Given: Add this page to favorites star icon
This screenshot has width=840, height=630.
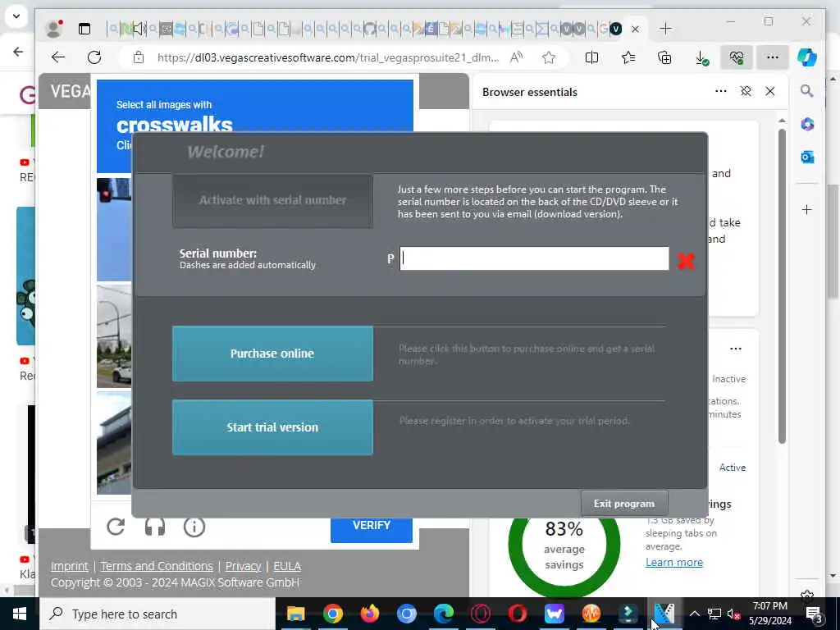Looking at the screenshot, I should tap(549, 57).
